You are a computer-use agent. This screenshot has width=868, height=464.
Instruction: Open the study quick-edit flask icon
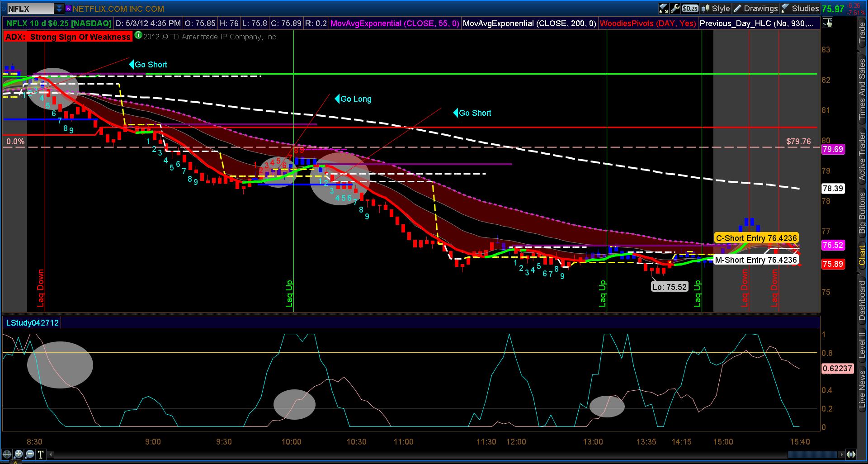664,8
